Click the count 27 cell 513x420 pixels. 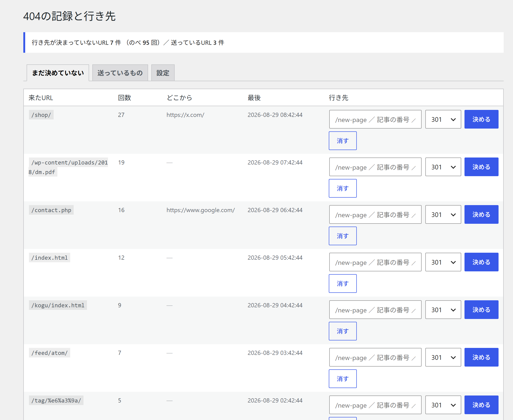(x=121, y=115)
